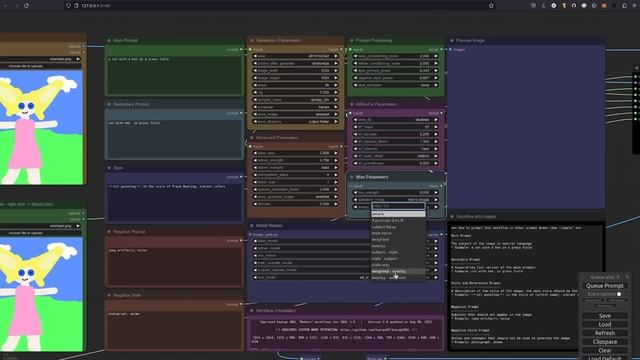This screenshot has width=640, height=360.
Task: Collapse the Model Names node via dot
Action: [251, 225]
